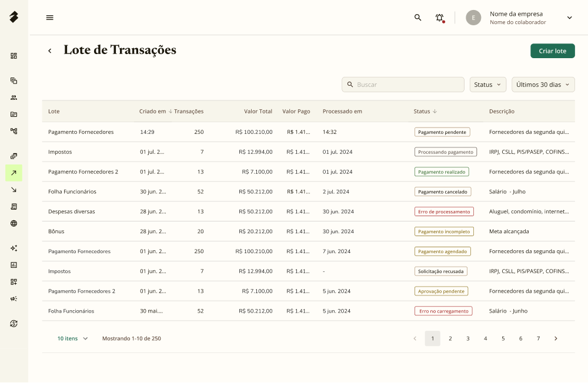Click the Pagamento agendado status badge
The image size is (588, 383).
pyautogui.click(x=443, y=251)
